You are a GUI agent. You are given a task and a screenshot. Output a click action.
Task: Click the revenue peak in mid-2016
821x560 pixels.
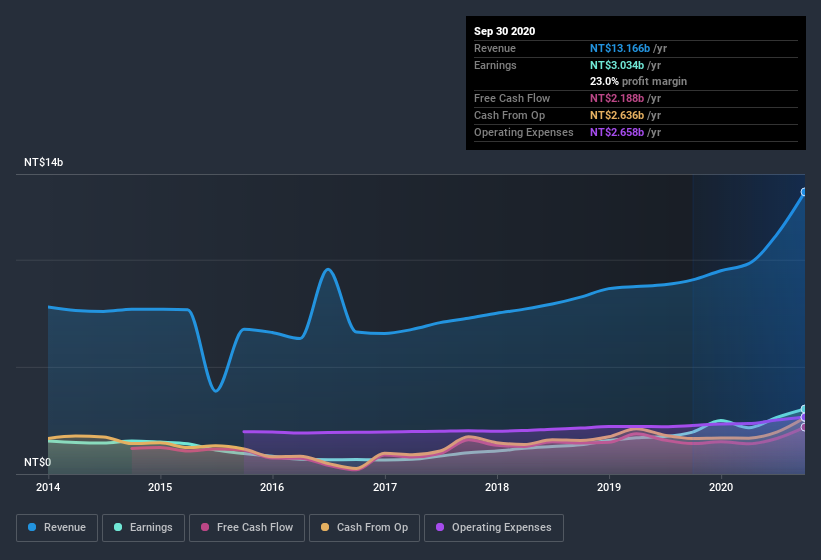click(x=328, y=270)
